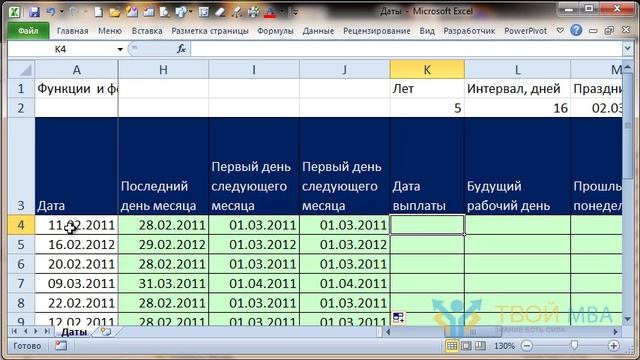Open the PowerPivot tab
640x360 pixels.
coord(525,31)
